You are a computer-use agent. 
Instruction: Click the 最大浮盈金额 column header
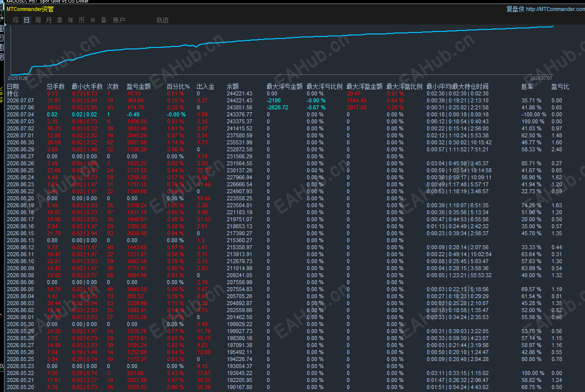pyautogui.click(x=365, y=86)
